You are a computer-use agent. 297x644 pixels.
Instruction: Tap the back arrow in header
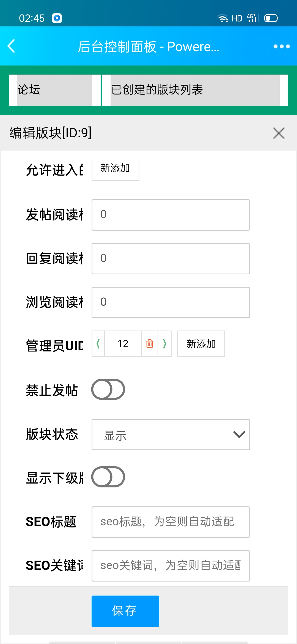pos(12,46)
